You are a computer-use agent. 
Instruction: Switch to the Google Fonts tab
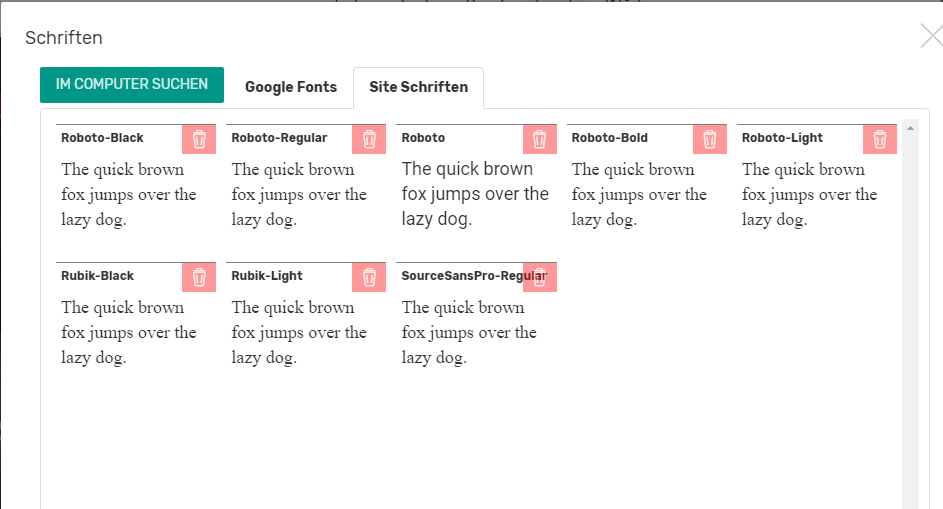tap(291, 87)
